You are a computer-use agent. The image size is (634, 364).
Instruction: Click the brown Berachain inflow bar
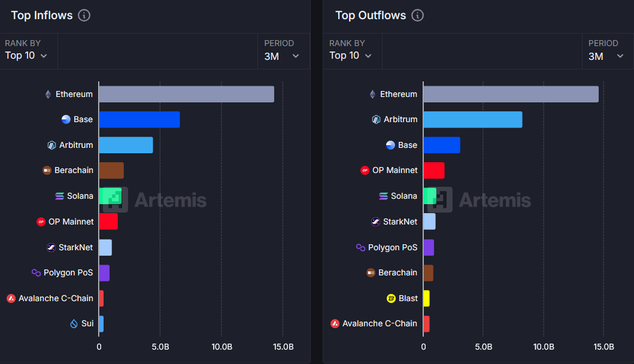111,171
